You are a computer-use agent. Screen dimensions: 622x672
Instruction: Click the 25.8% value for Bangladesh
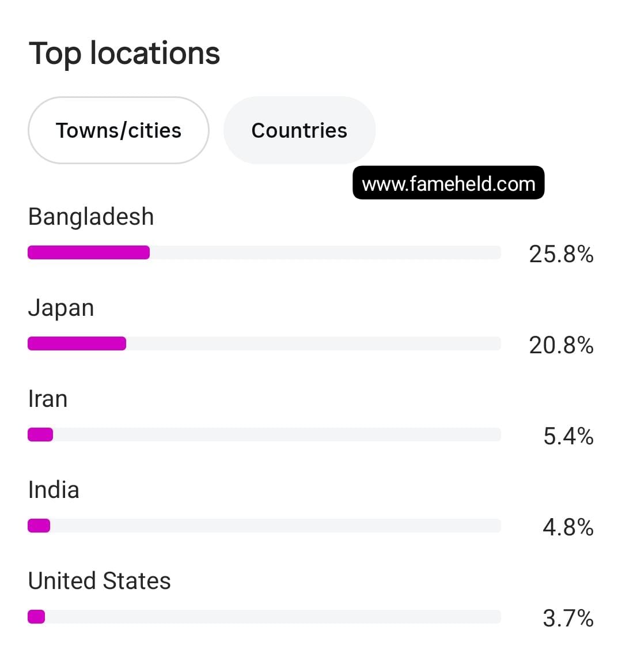[561, 254]
